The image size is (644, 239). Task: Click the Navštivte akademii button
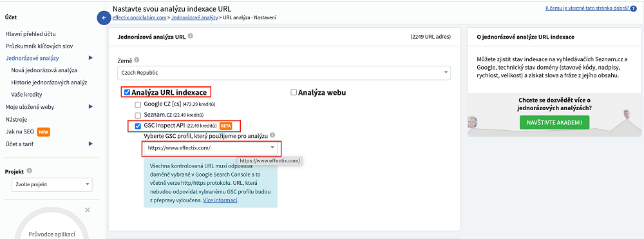554,122
